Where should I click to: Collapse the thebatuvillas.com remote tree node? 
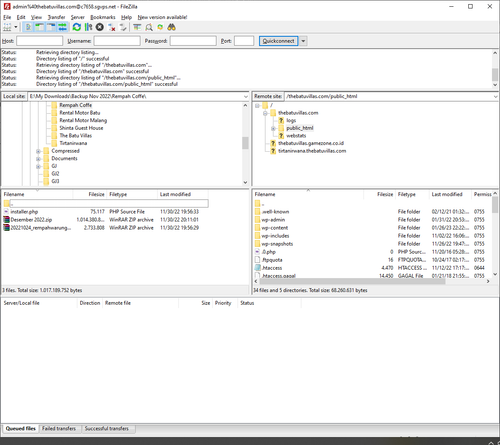tap(265, 113)
